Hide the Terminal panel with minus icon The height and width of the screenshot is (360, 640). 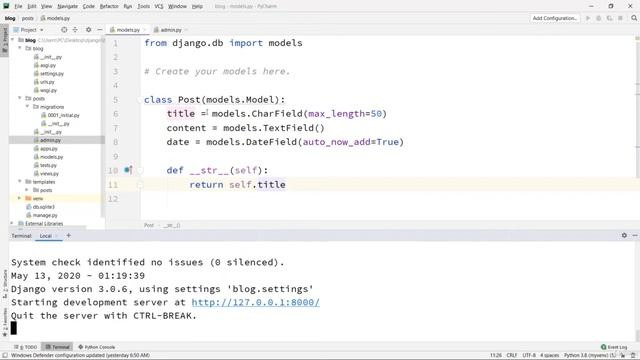pos(635,236)
